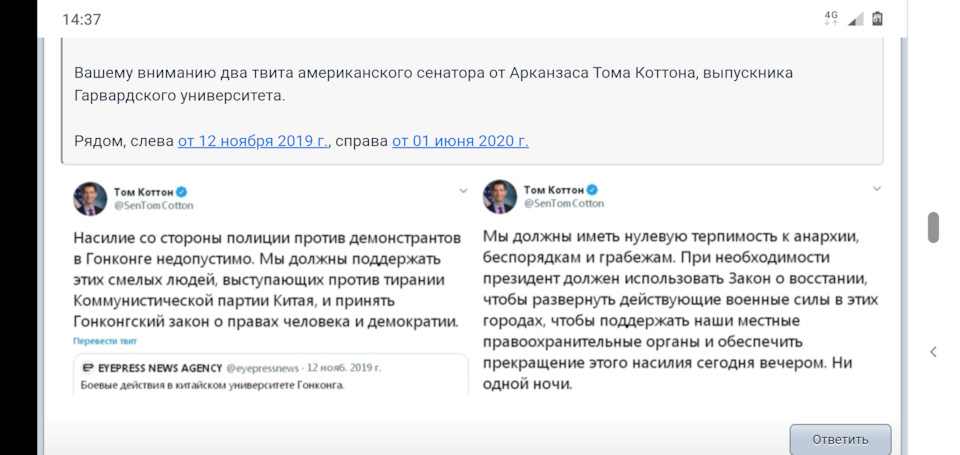Image resolution: width=960 pixels, height=455 pixels.
Task: Click the vertical scrollbar handle
Action: click(933, 227)
